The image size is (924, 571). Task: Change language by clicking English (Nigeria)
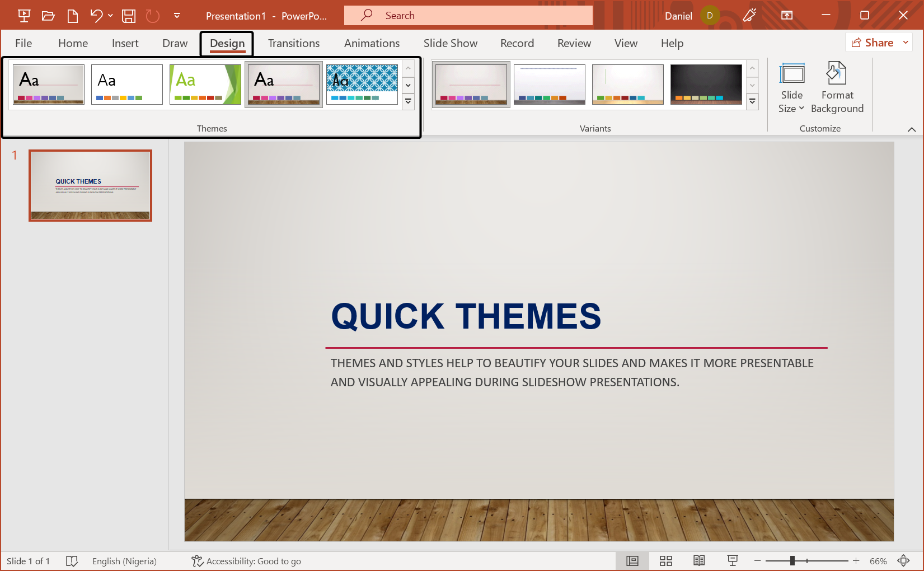click(x=124, y=561)
